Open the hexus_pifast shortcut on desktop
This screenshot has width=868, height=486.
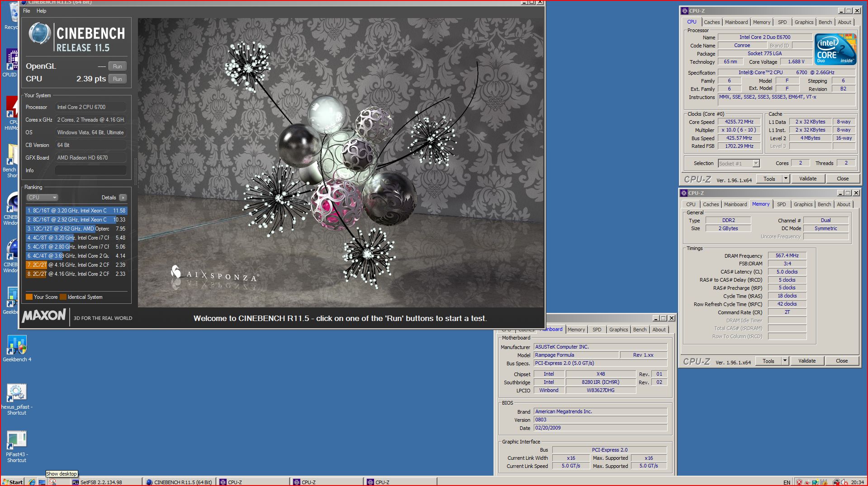pyautogui.click(x=17, y=399)
